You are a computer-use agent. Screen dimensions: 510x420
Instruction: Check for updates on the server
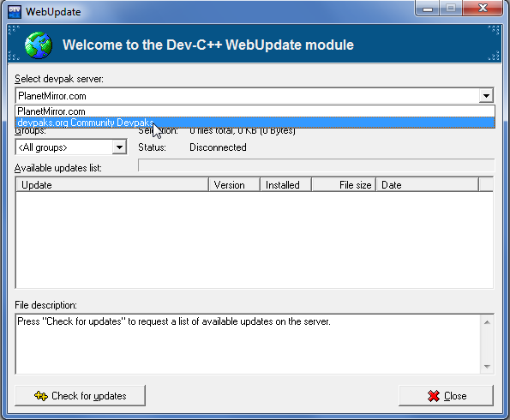point(80,396)
